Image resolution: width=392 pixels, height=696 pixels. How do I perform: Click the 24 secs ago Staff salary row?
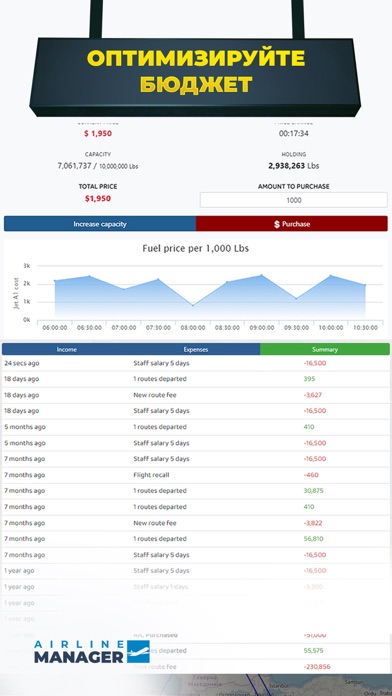[x=196, y=363]
